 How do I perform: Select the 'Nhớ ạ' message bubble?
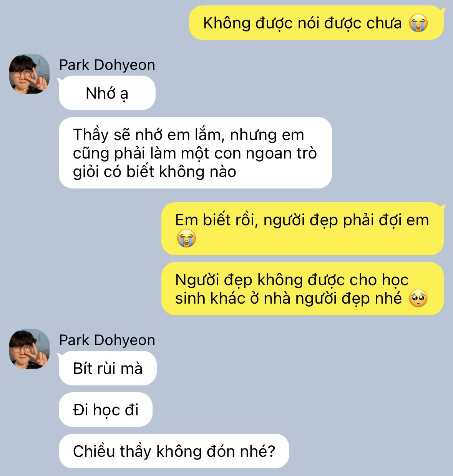pos(107,93)
